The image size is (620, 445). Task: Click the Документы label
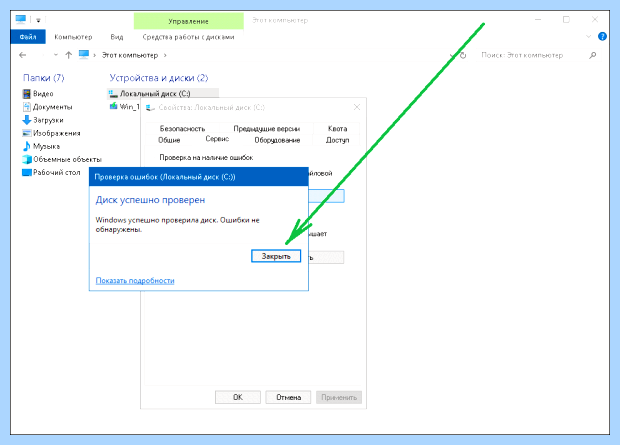tap(53, 107)
